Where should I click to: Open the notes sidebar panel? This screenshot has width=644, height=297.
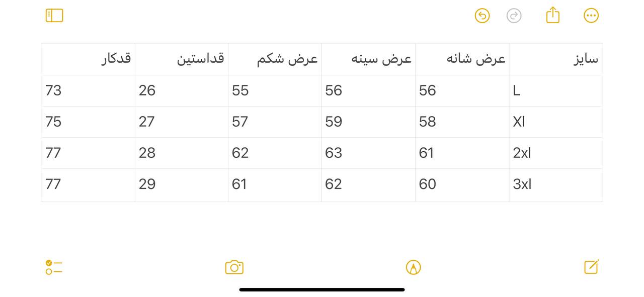point(54,16)
